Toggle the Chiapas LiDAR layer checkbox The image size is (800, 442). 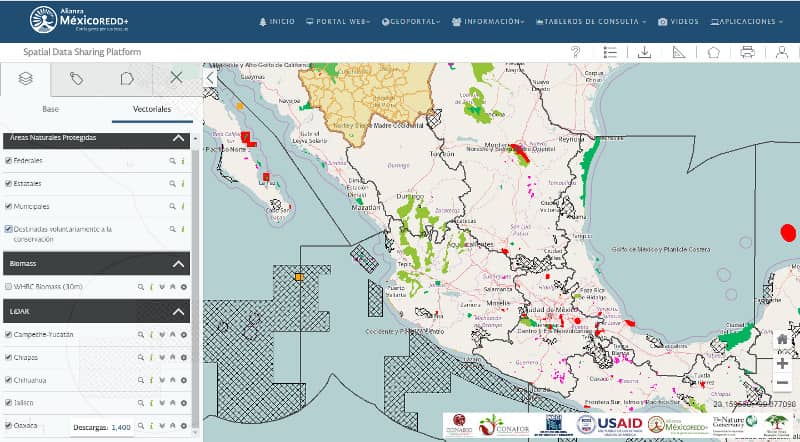point(9,357)
